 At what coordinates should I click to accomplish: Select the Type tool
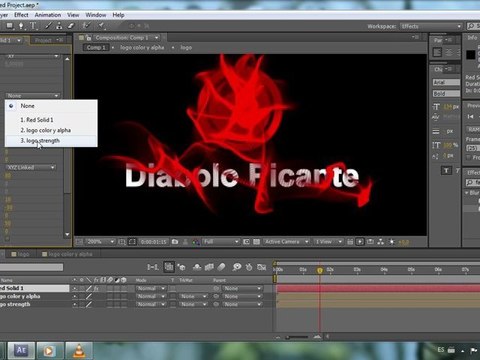point(33,26)
